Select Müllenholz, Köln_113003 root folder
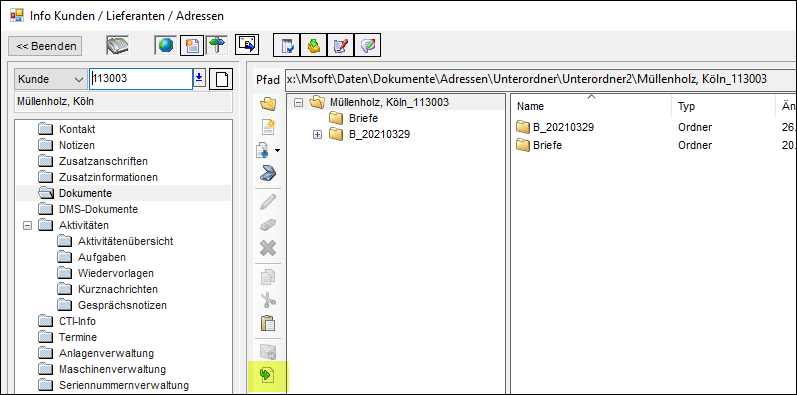 click(x=389, y=102)
